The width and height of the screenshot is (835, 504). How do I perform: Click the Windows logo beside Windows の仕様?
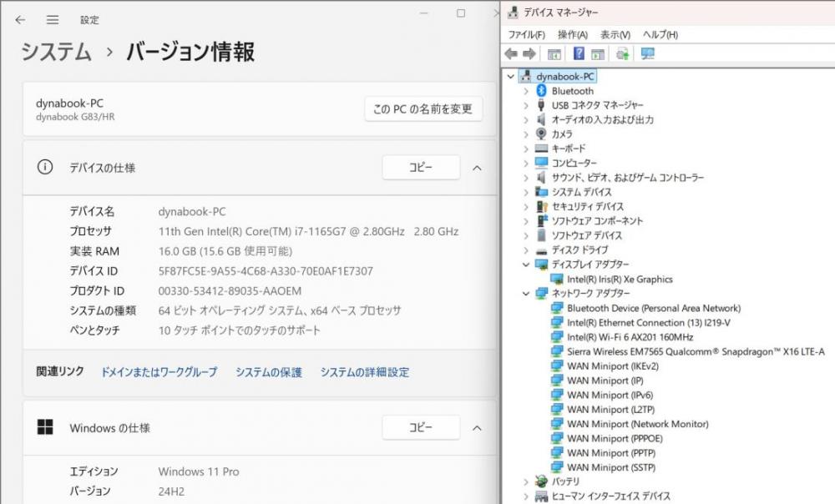tap(45, 427)
